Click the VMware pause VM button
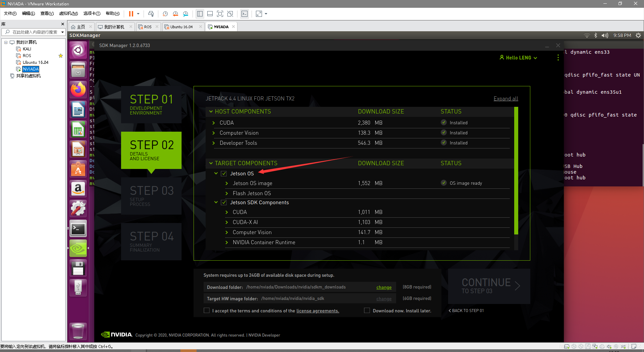 [x=131, y=14]
